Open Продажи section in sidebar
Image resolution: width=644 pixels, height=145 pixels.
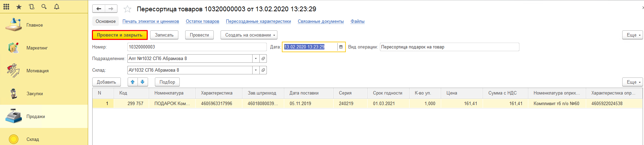point(36,116)
